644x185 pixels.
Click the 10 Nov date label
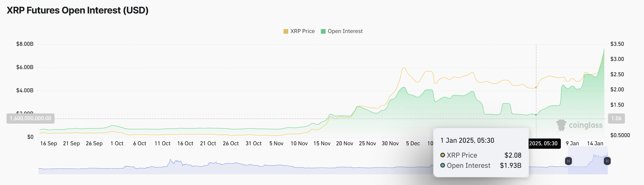299,144
